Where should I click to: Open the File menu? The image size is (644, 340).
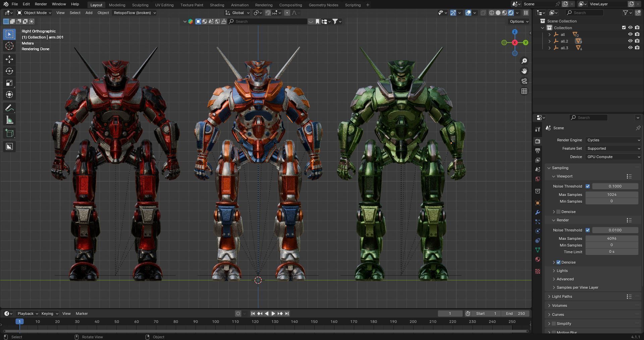click(x=15, y=4)
